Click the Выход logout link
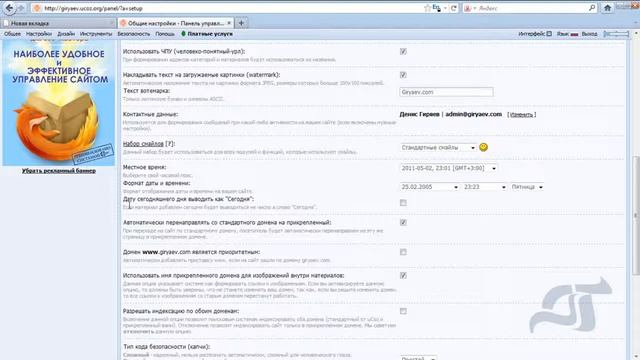 pyautogui.click(x=589, y=34)
